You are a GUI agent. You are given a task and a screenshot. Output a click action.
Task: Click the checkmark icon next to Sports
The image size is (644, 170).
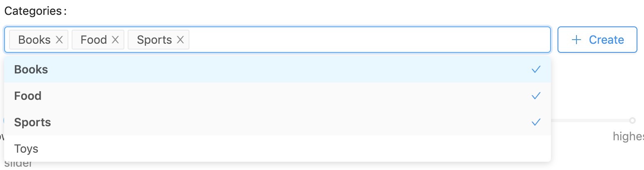(x=536, y=122)
